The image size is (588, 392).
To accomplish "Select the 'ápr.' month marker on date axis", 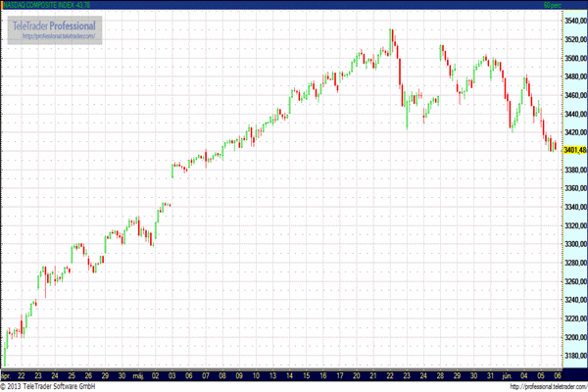I will point(8,375).
